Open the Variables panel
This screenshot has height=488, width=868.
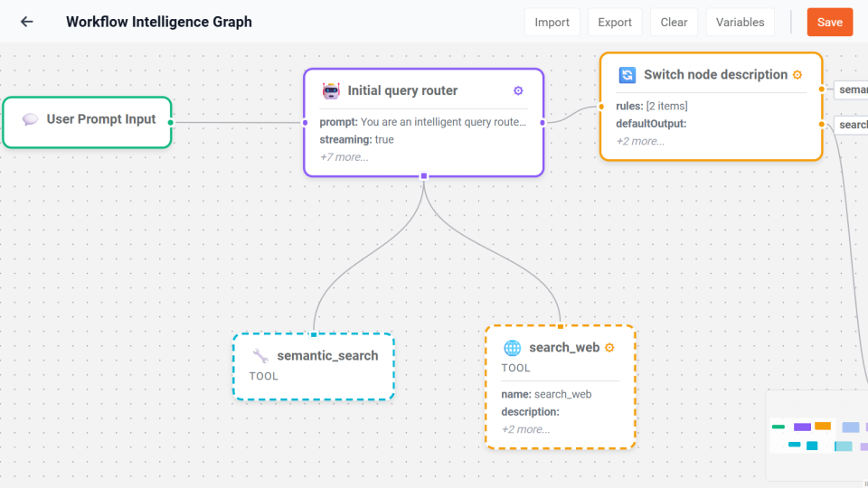point(740,23)
